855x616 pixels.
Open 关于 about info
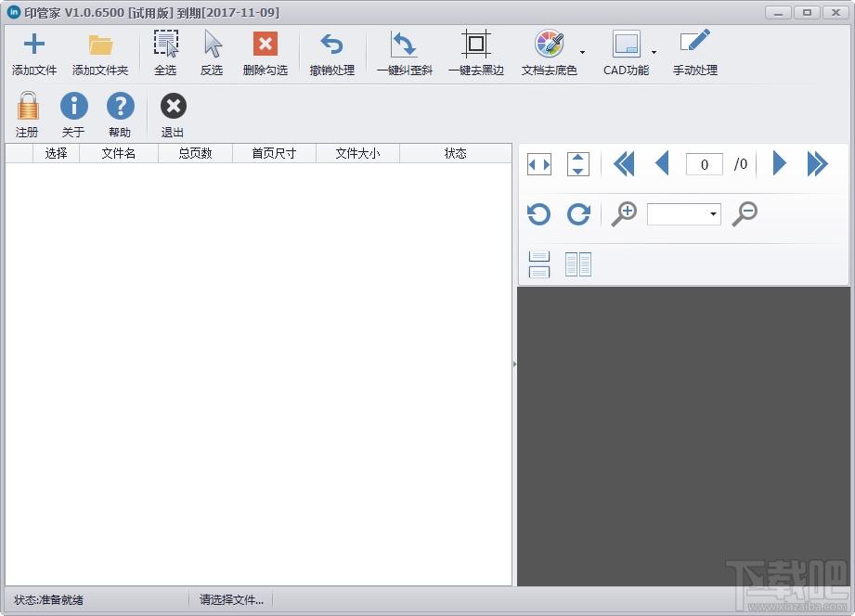[73, 114]
